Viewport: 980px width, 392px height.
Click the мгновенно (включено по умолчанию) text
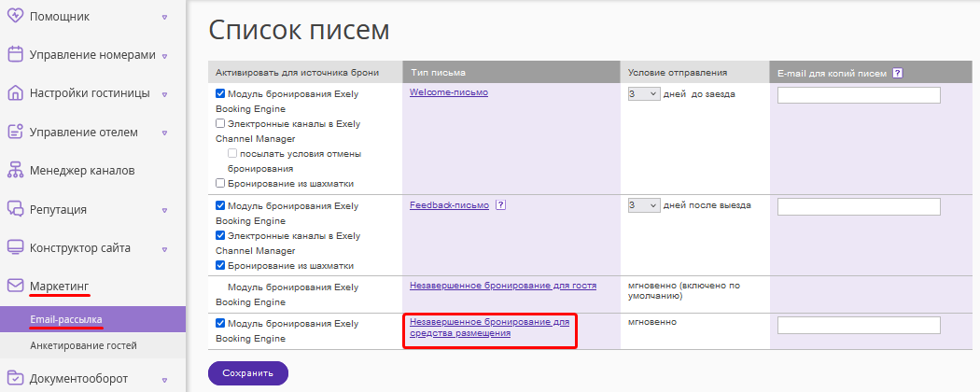pyautogui.click(x=684, y=290)
